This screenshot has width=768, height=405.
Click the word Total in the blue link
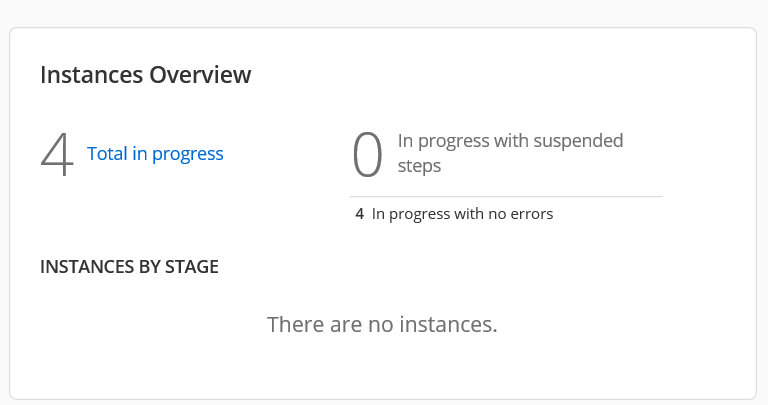pos(107,154)
